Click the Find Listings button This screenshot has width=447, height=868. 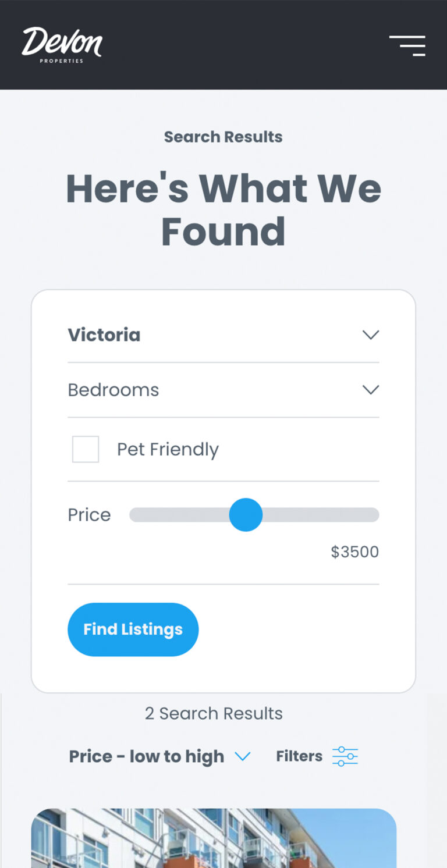pyautogui.click(x=133, y=629)
